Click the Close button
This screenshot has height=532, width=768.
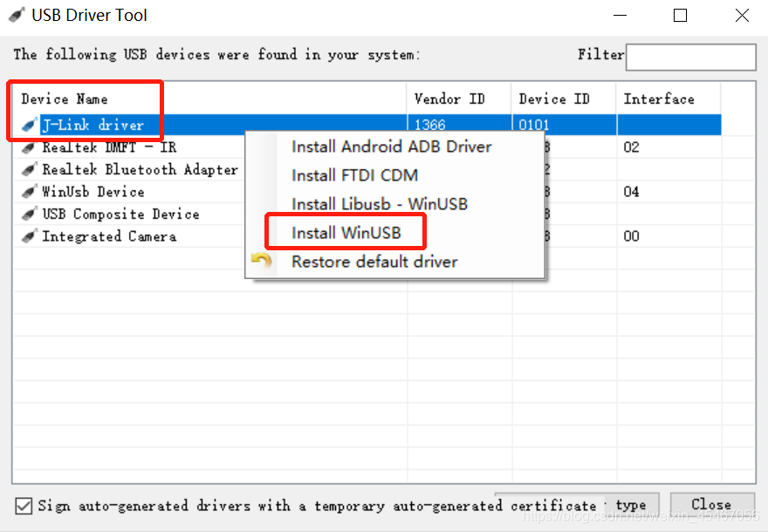(711, 505)
